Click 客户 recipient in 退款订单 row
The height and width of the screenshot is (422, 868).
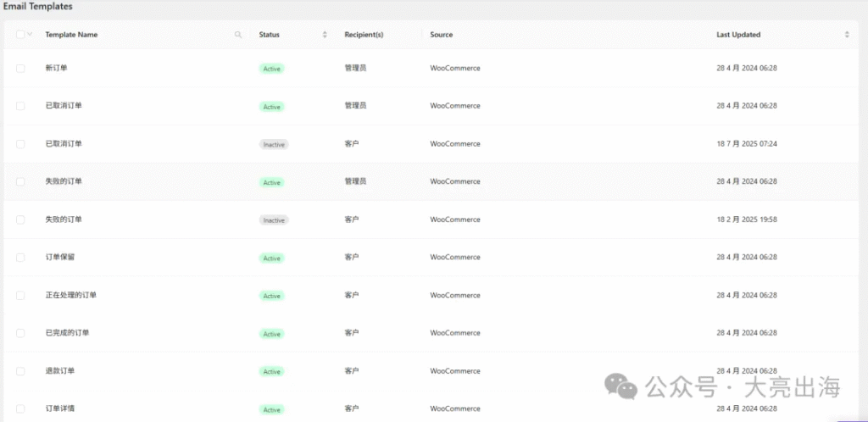pos(352,370)
